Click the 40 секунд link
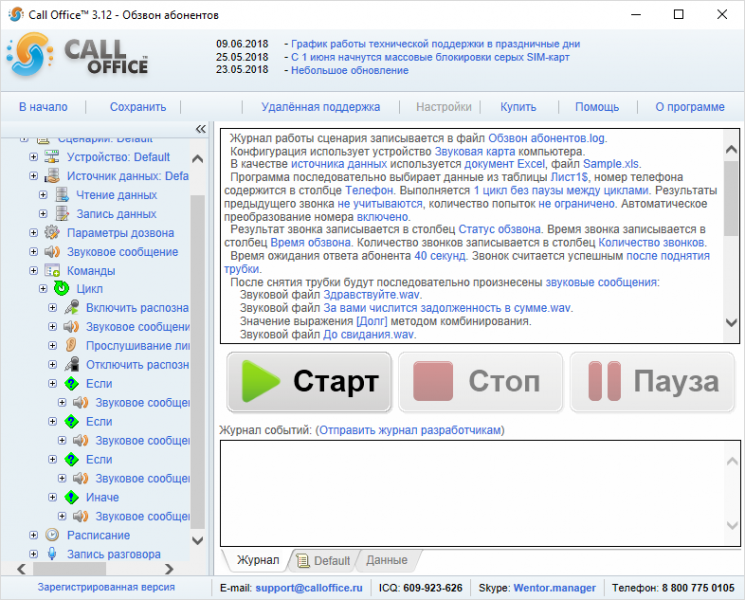745x600 pixels. [x=440, y=256]
